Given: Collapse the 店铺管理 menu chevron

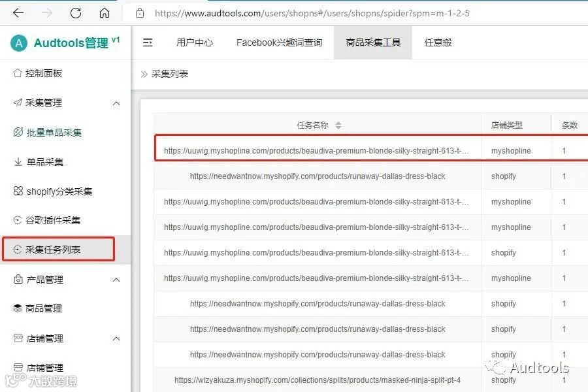Looking at the screenshot, I should tap(116, 338).
